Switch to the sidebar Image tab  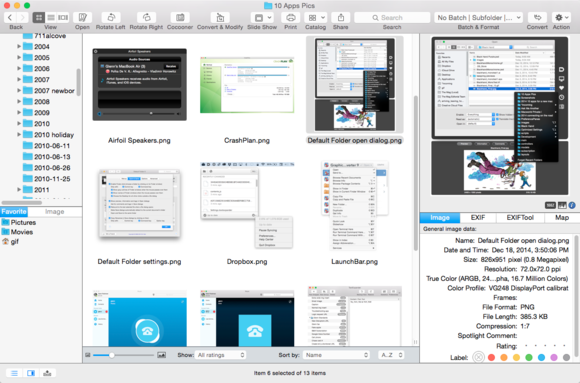55,212
